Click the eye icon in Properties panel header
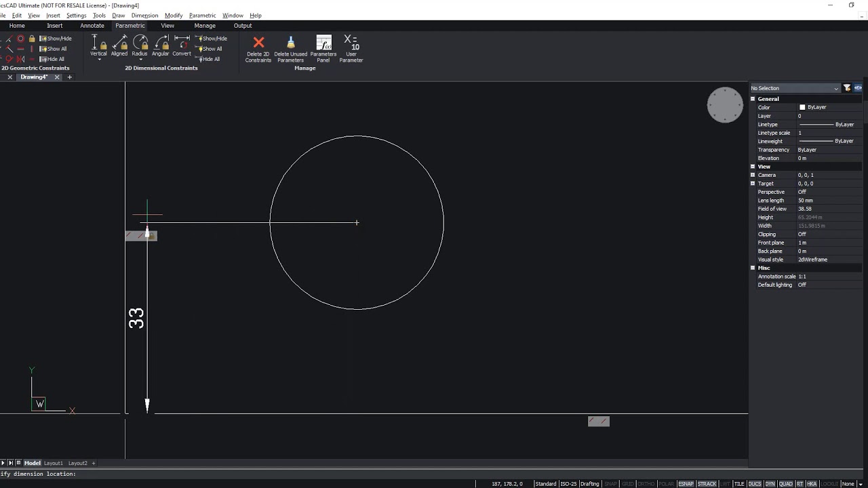The height and width of the screenshot is (488, 868). (858, 88)
